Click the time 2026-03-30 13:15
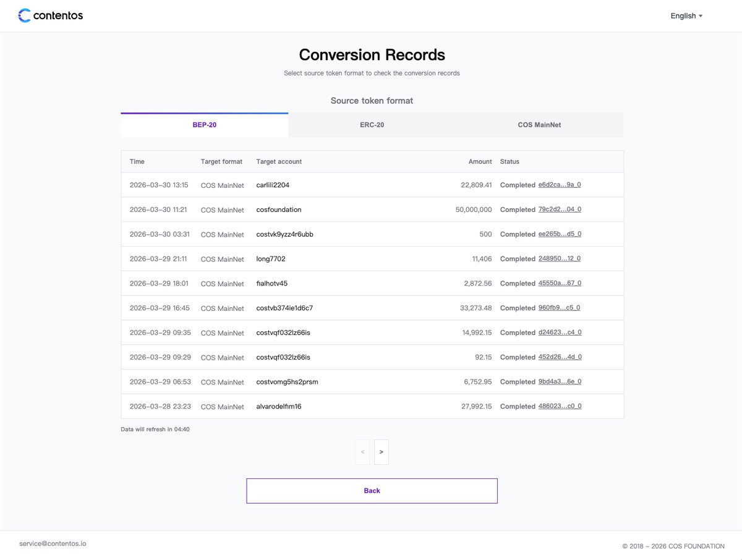 click(x=159, y=185)
